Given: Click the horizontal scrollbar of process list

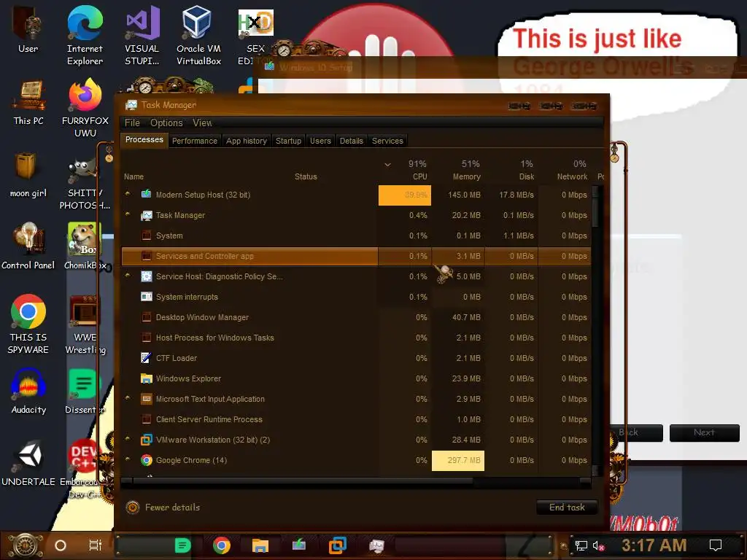Looking at the screenshot, I should click(x=303, y=481).
